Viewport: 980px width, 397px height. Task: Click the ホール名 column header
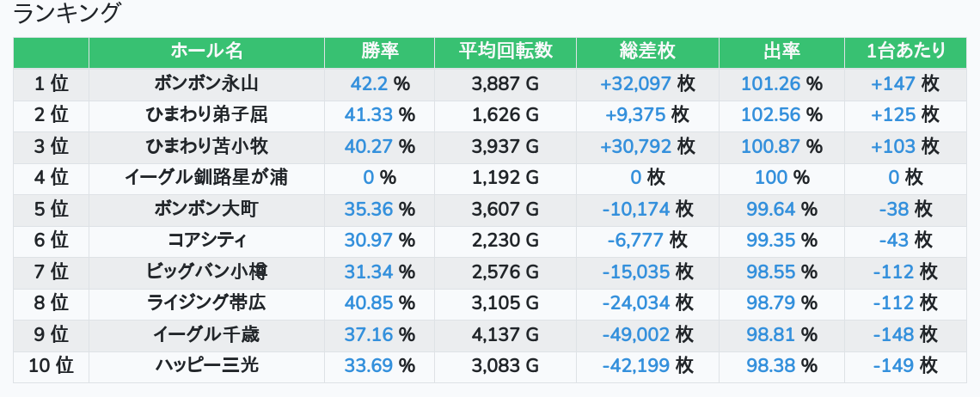click(206, 52)
